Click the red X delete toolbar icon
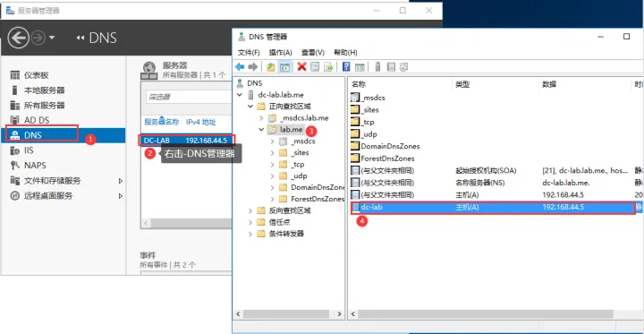644x334 pixels. pyautogui.click(x=302, y=66)
